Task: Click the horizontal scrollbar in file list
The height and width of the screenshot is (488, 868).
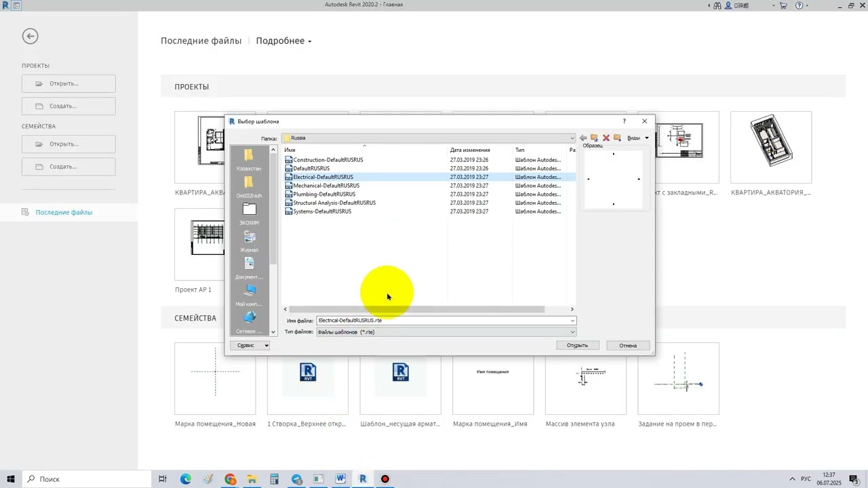Action: pyautogui.click(x=417, y=309)
